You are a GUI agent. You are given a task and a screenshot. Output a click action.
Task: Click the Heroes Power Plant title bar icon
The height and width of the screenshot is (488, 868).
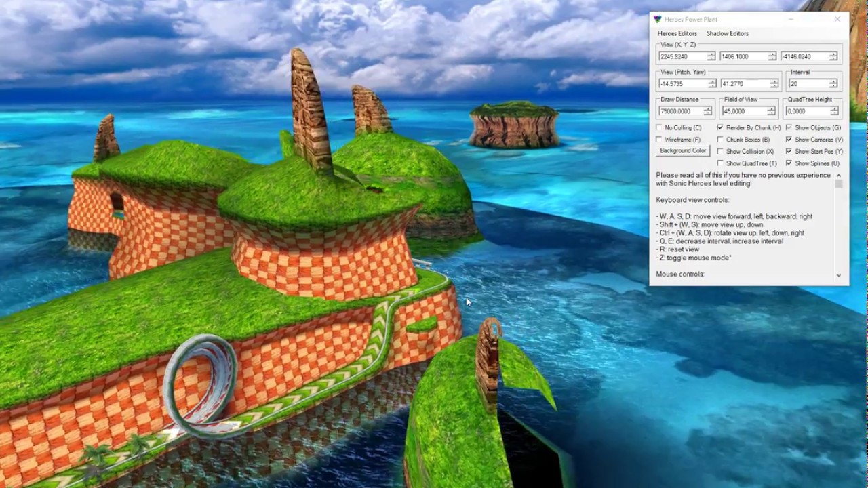click(x=658, y=19)
